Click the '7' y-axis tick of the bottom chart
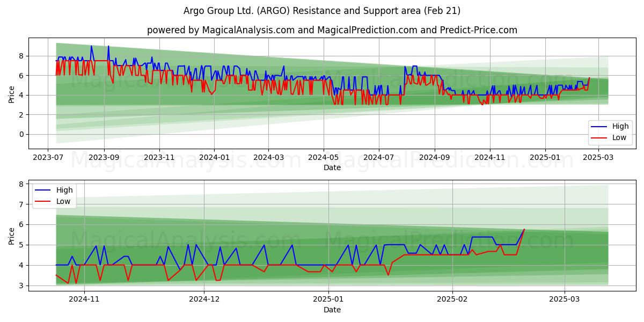 point(22,204)
